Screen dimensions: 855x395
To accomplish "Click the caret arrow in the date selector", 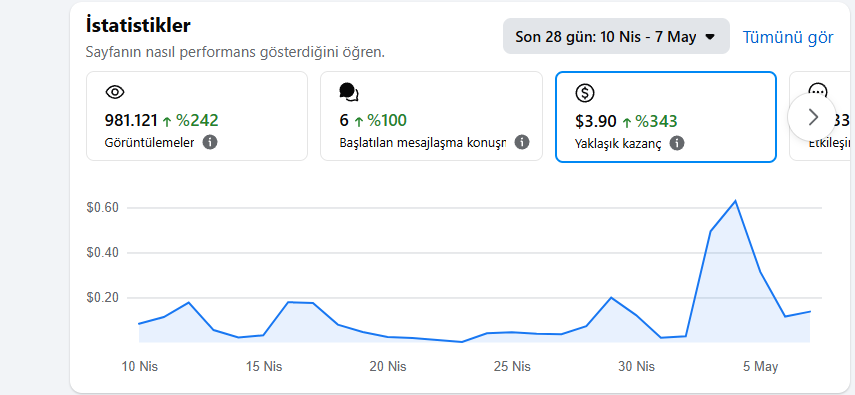I will (710, 37).
